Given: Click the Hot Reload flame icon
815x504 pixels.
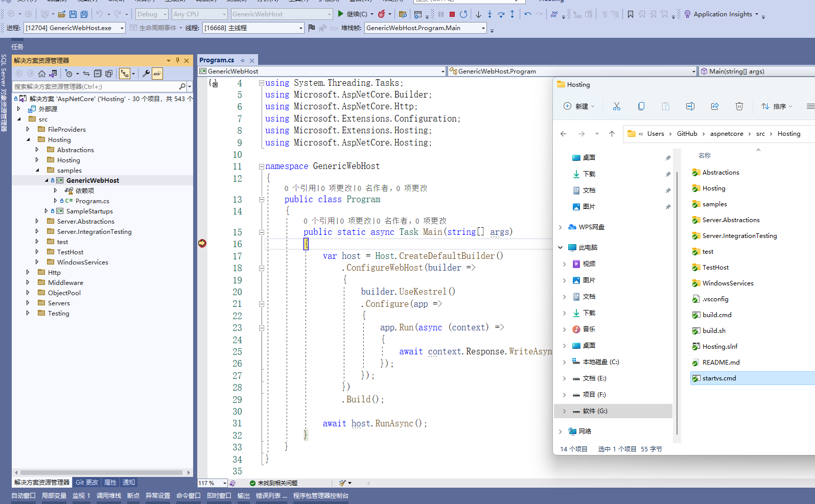Looking at the screenshot, I should click(x=382, y=14).
